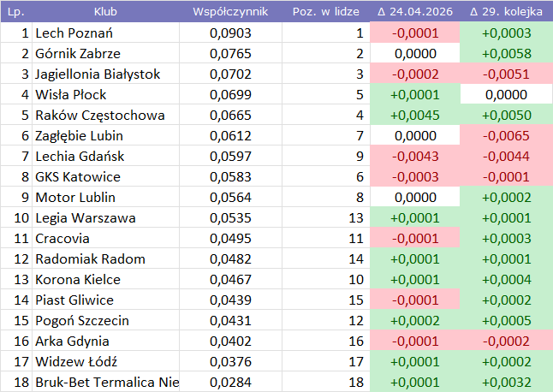Select the Δ 29. kolejka header

click(x=507, y=13)
